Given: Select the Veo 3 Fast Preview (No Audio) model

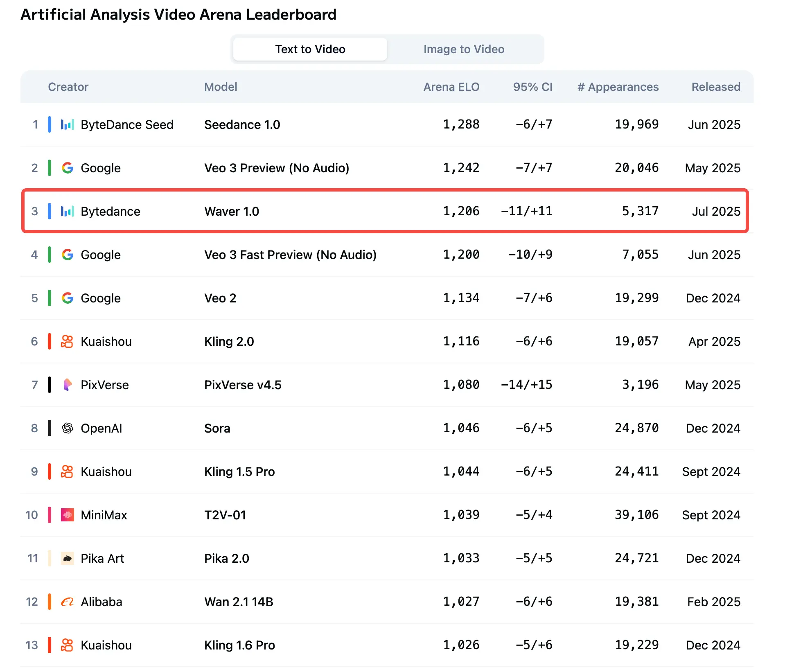Looking at the screenshot, I should click(290, 255).
